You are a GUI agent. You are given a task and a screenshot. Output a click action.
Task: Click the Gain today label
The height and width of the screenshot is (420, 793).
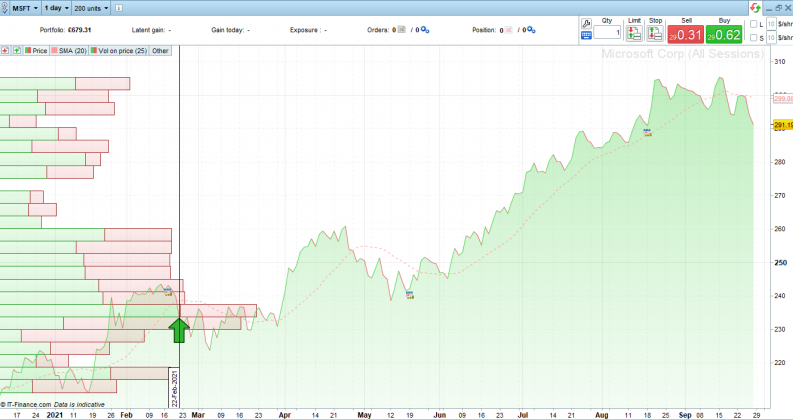tap(228, 30)
